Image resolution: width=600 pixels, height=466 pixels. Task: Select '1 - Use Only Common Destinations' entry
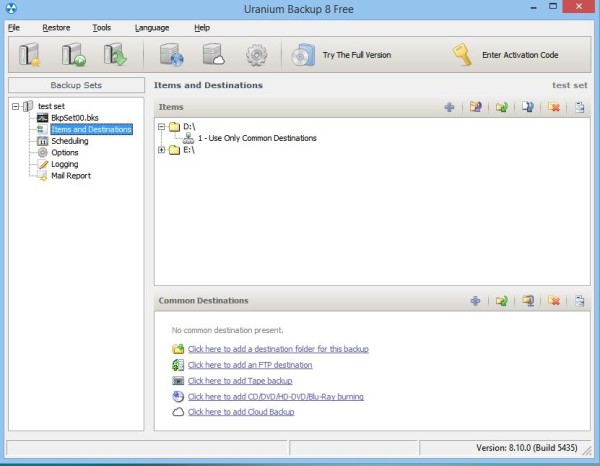[257, 138]
